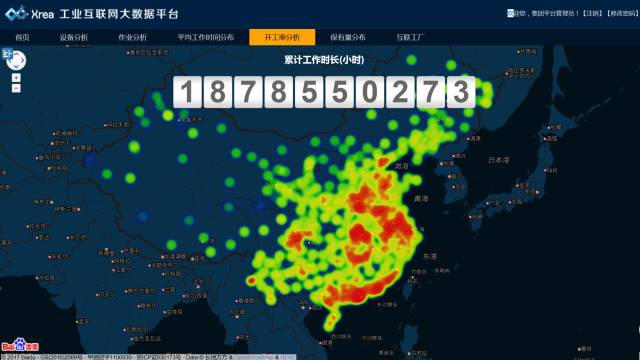640x360 pixels.
Task: Switch to the 设备分析 tab
Action: pos(74,37)
